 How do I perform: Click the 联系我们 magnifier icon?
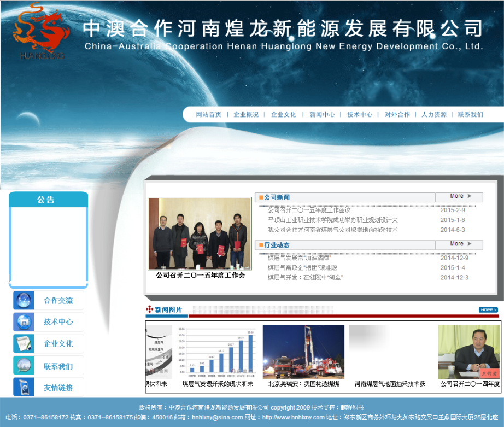pos(23,365)
